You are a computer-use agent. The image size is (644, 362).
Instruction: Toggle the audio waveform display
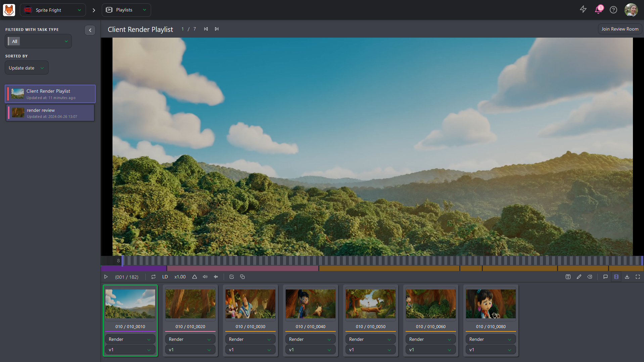pos(216,277)
